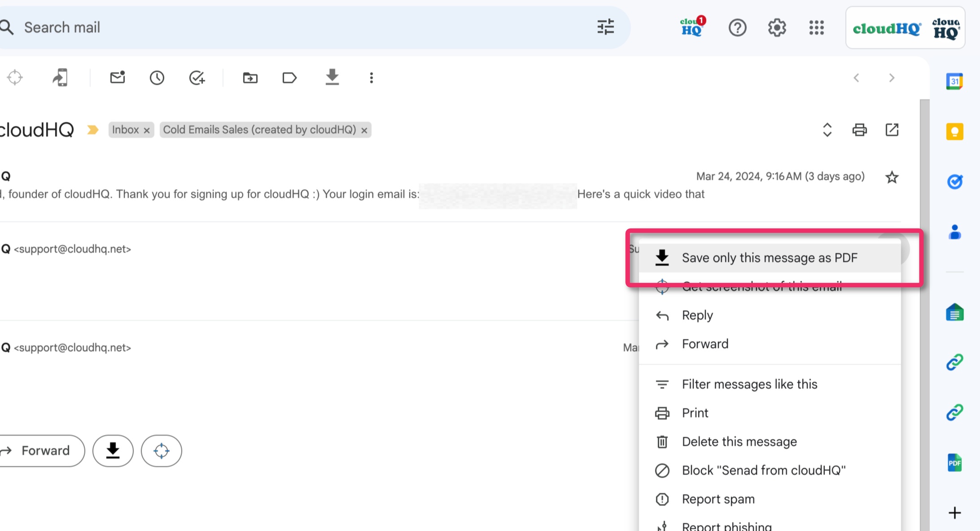Select Print from the message menu
Viewport: 980px width, 531px height.
770,413
